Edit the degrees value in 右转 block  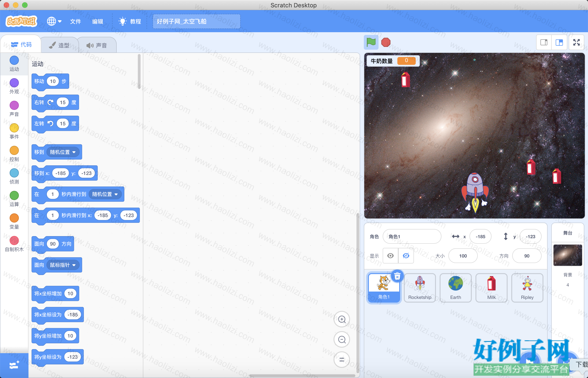coord(62,103)
